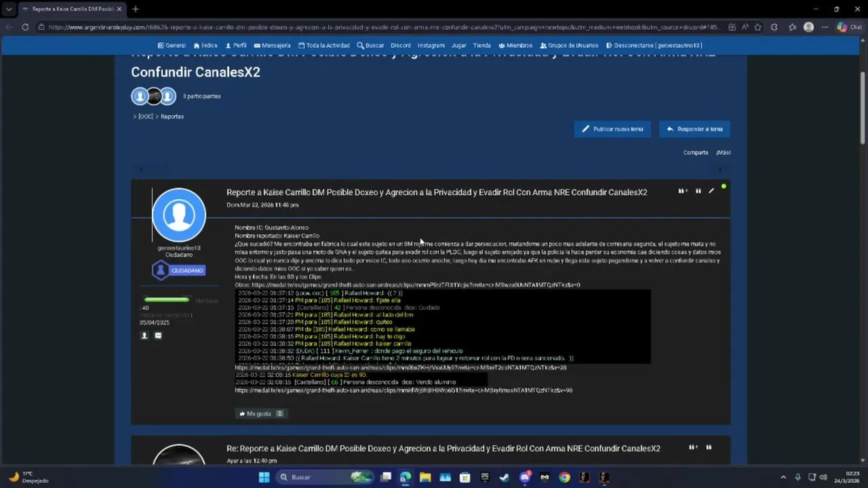Open the Miembros list
The image size is (868, 488).
click(x=515, y=45)
